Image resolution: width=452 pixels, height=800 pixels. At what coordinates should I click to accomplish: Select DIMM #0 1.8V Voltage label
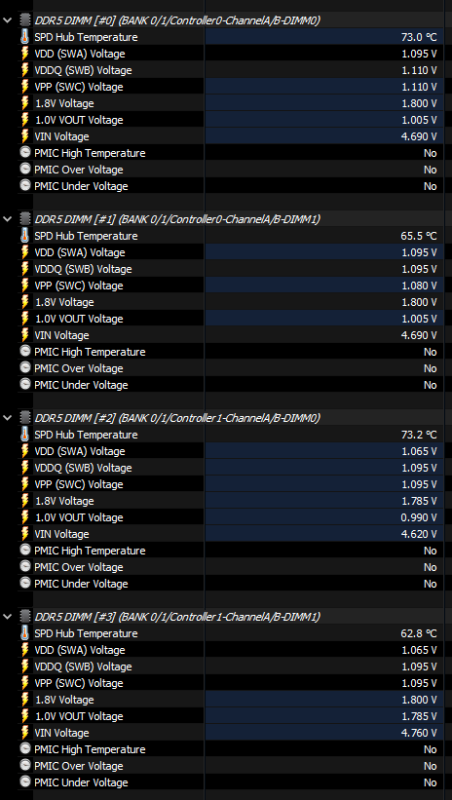(64, 103)
